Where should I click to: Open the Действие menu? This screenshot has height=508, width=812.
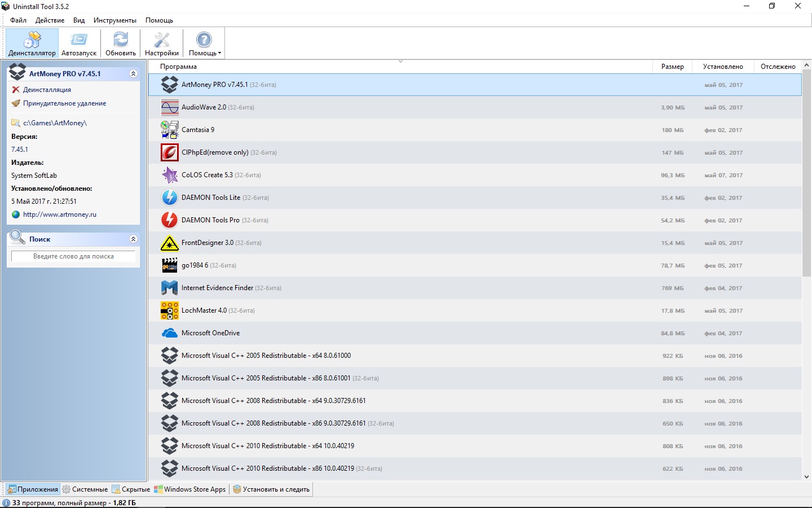click(x=50, y=20)
